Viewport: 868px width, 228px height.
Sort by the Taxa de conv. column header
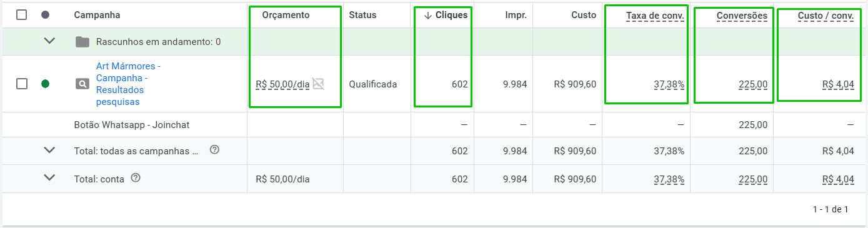pos(655,15)
